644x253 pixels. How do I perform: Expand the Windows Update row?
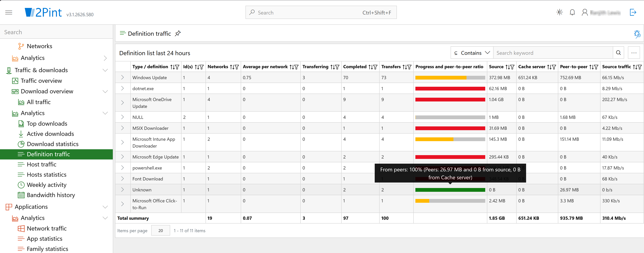pyautogui.click(x=122, y=78)
